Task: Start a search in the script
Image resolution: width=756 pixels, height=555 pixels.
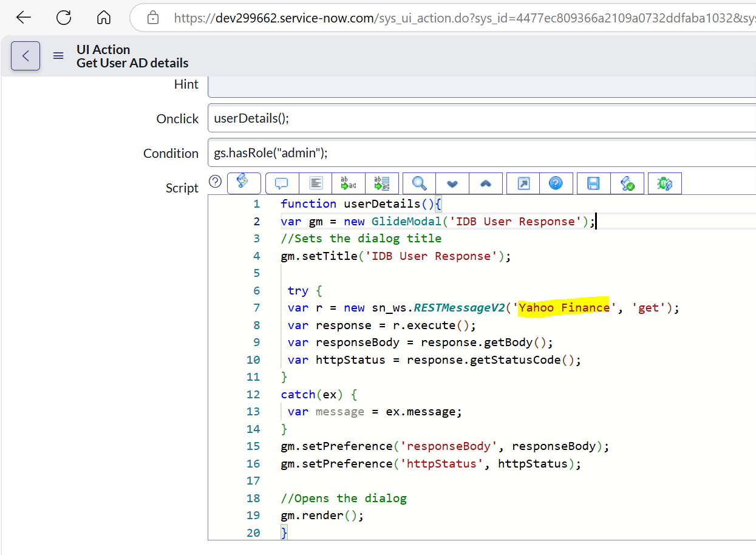Action: tap(420, 183)
